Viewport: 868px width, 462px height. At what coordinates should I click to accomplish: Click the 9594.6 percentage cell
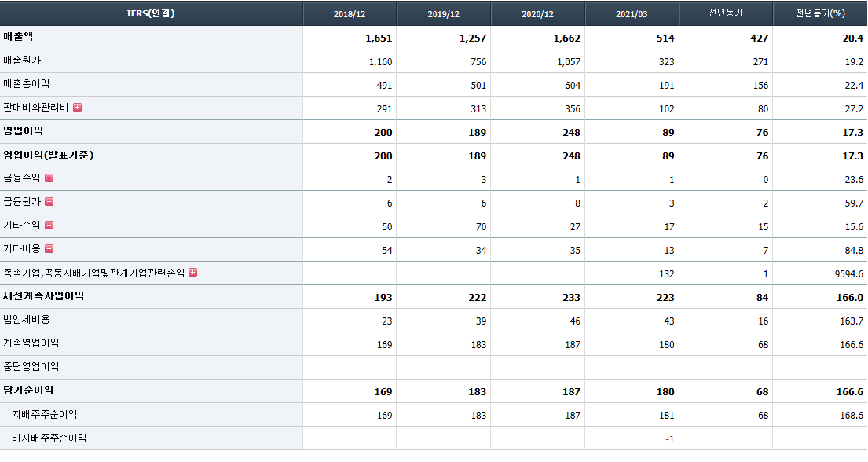(849, 273)
